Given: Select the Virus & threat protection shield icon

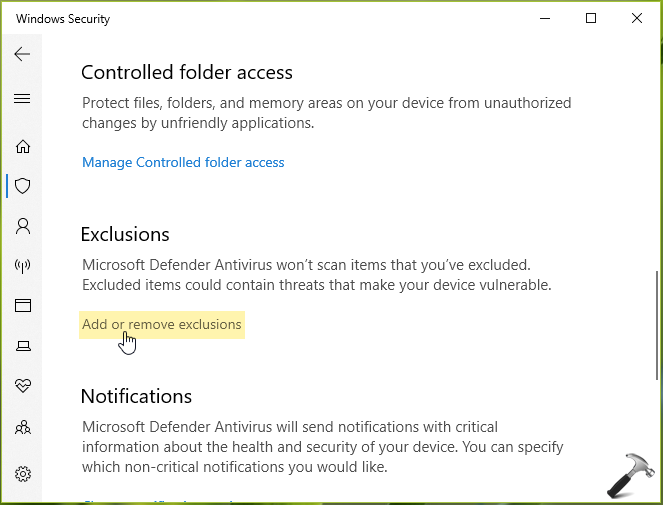Looking at the screenshot, I should [22, 186].
